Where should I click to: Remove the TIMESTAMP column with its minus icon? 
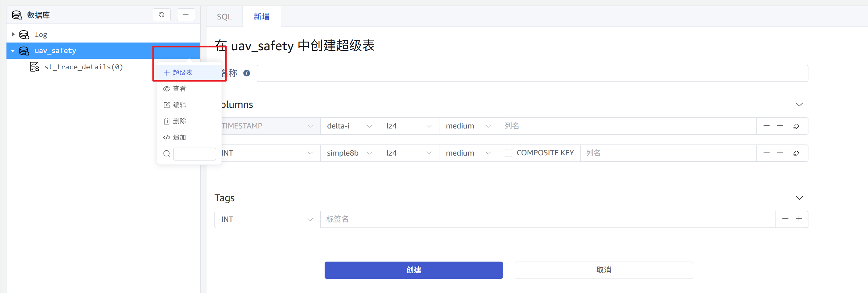[766, 126]
